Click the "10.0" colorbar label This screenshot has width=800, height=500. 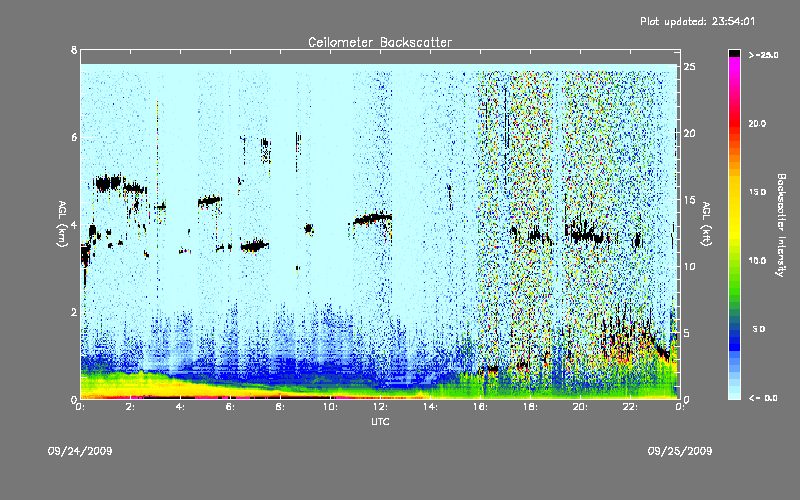pos(757,261)
